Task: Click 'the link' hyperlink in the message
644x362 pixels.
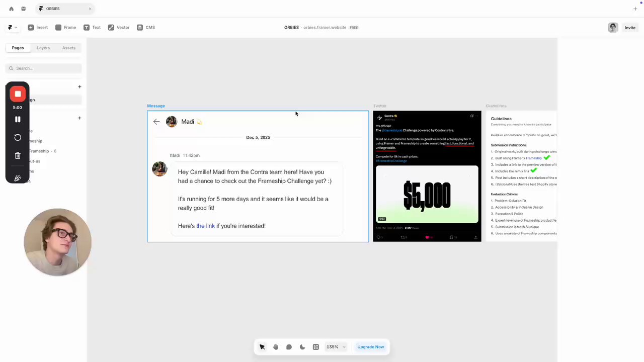Action: click(x=205, y=226)
